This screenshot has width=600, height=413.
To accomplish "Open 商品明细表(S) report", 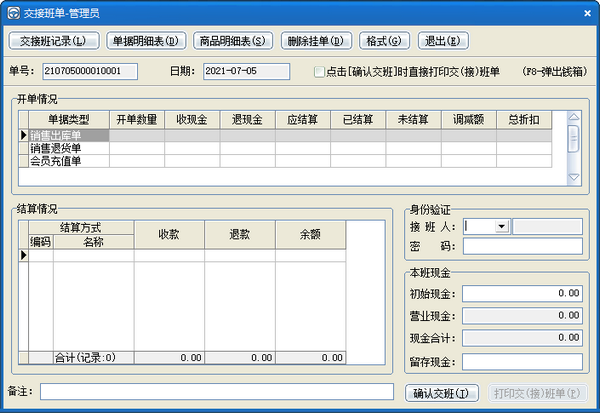I will pyautogui.click(x=232, y=41).
